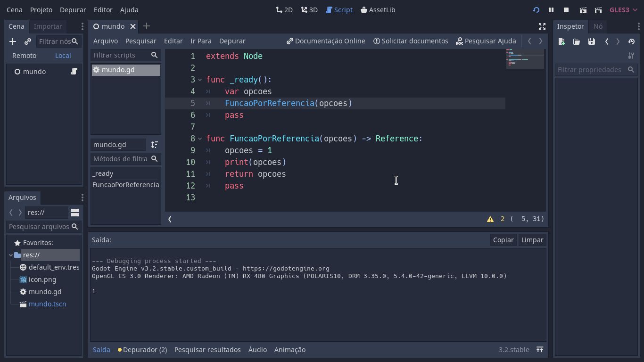Open Inspector object history
644x362 pixels.
[x=631, y=41]
